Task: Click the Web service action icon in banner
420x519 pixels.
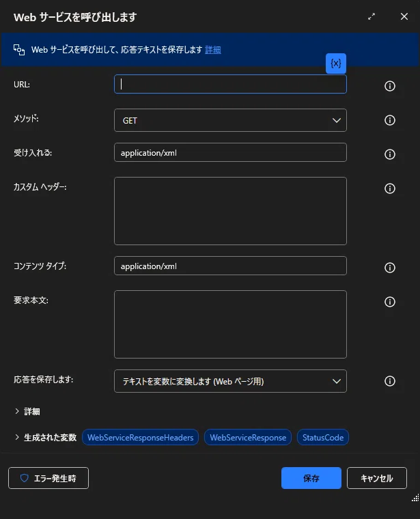Action: (19, 50)
